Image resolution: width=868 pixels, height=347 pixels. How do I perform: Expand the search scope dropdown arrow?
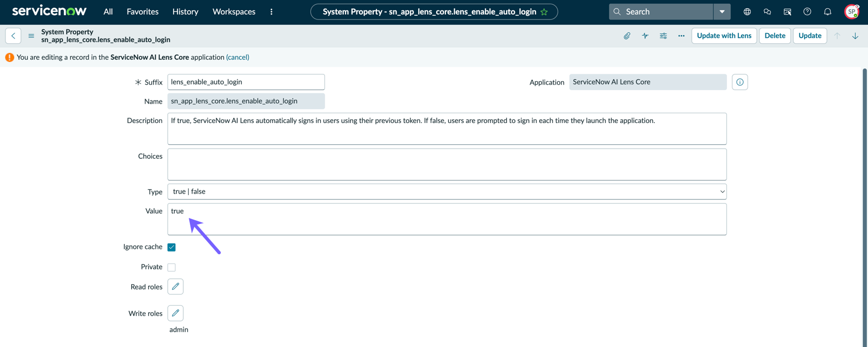click(x=722, y=11)
